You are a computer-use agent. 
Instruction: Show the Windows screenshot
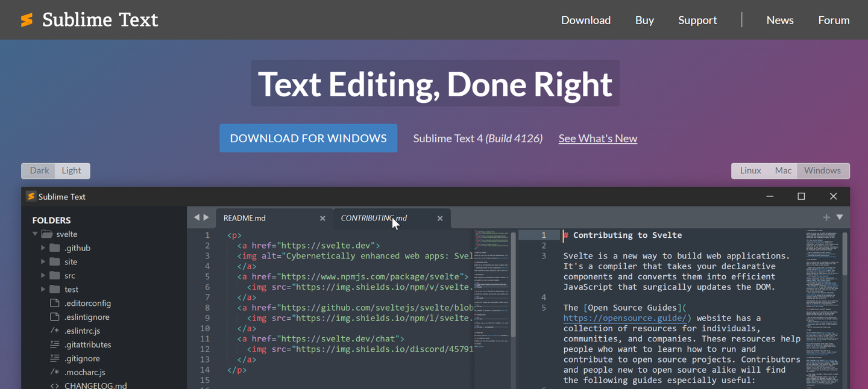(822, 170)
